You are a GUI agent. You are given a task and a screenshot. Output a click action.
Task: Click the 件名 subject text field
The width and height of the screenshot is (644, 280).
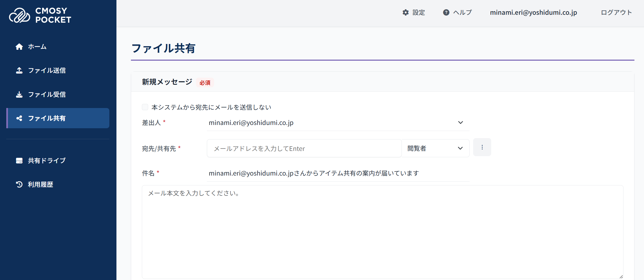coord(338,173)
